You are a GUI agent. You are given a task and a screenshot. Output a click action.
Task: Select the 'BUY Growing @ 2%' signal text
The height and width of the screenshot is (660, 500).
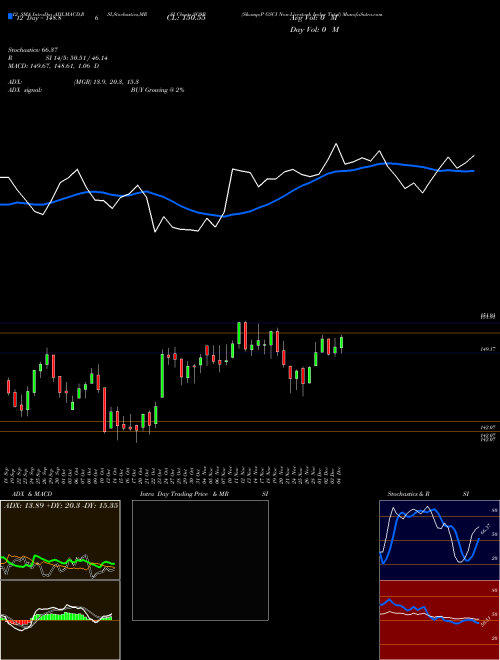(x=157, y=90)
